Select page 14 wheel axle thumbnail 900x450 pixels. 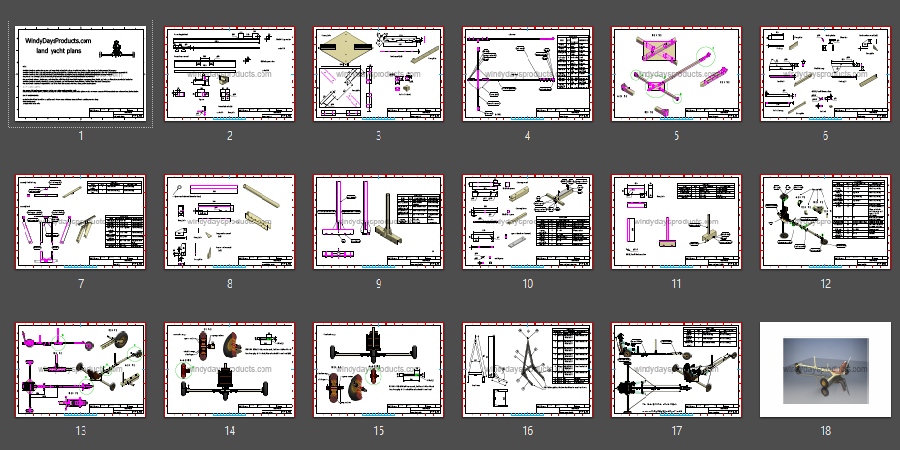coord(229,370)
